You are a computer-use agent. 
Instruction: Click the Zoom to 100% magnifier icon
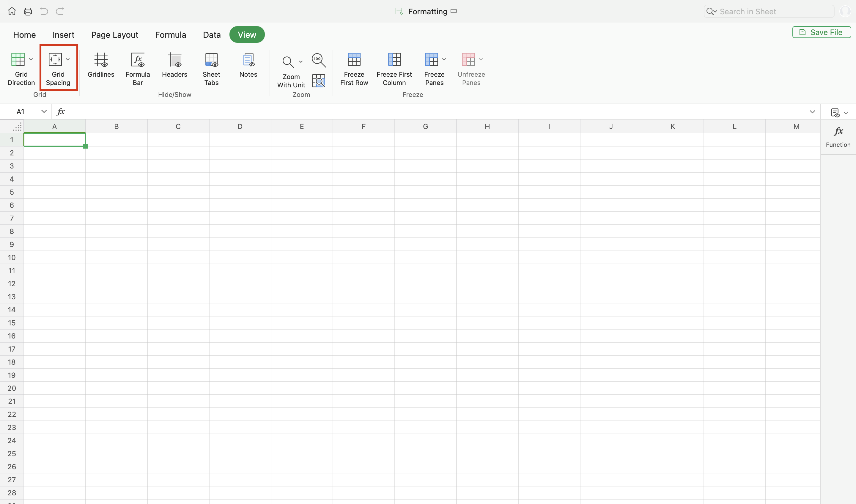[x=319, y=60]
